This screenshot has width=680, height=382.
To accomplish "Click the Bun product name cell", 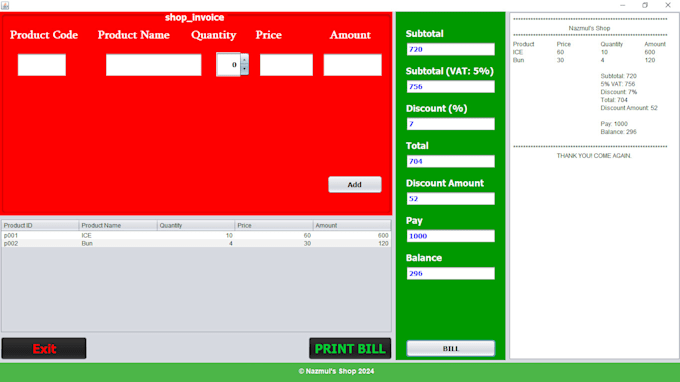I will click(118, 244).
